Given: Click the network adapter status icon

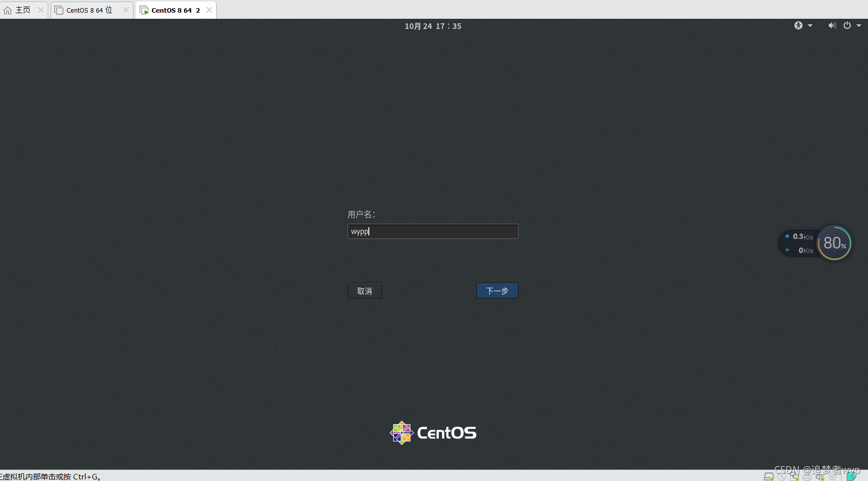Looking at the screenshot, I should click(794, 476).
